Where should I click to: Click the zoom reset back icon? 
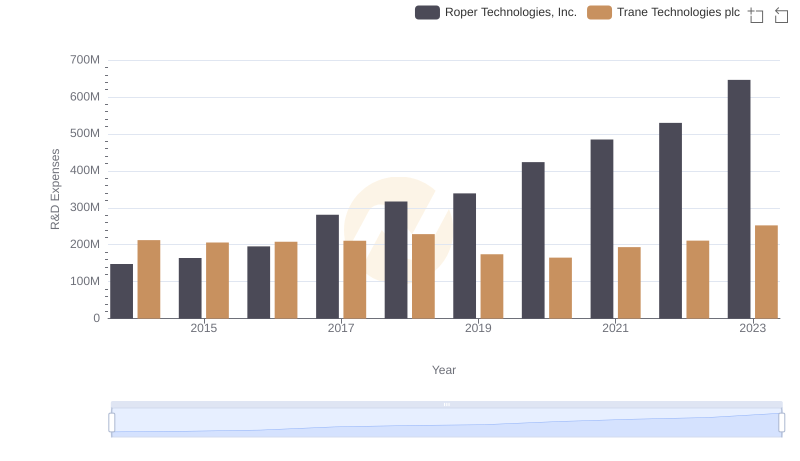[781, 15]
